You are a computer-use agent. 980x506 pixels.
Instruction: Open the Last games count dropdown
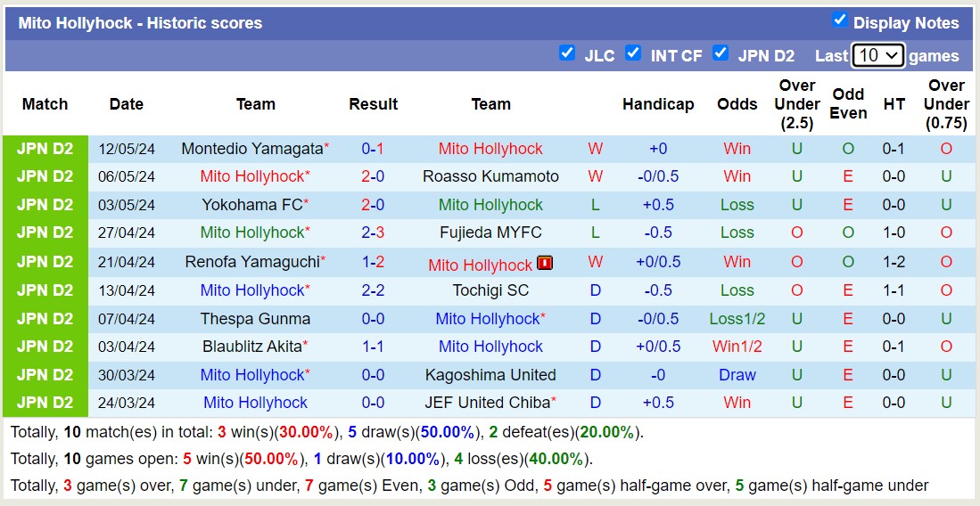tap(877, 55)
